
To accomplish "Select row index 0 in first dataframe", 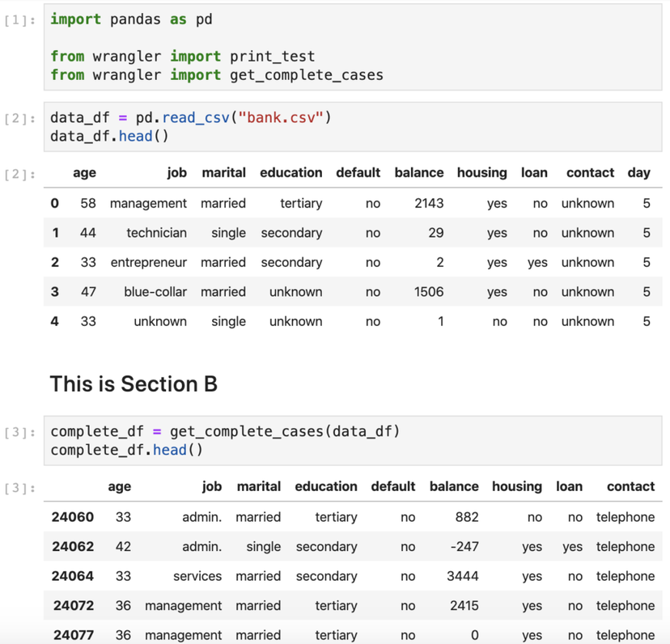I will 54,203.
